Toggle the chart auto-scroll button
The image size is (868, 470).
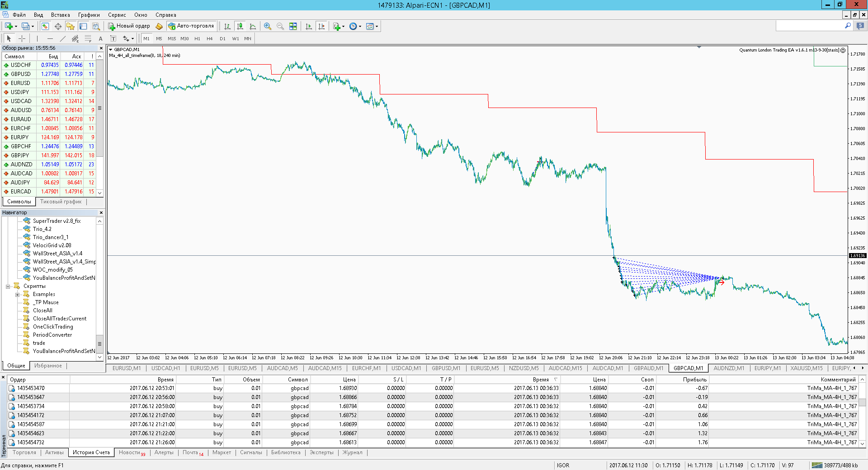(x=309, y=26)
